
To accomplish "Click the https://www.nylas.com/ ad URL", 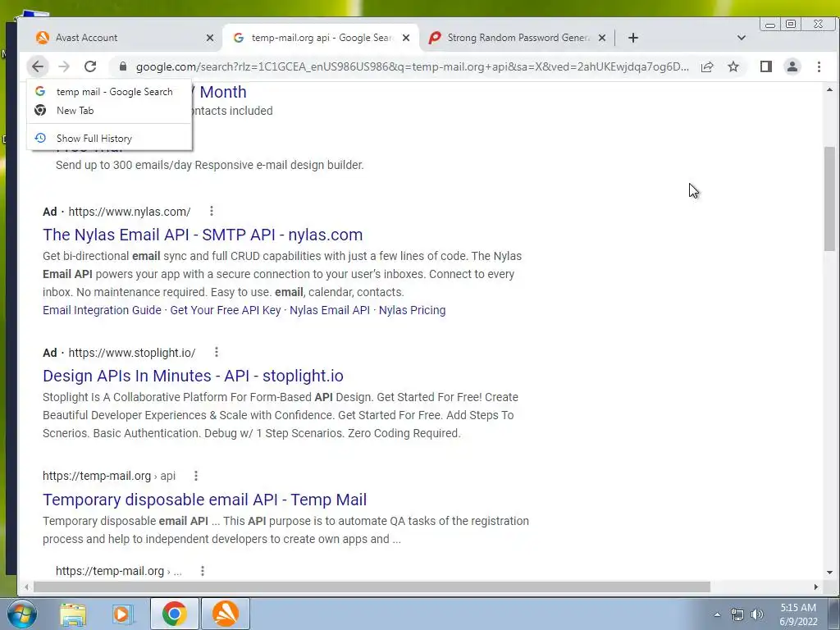I will 130,212.
